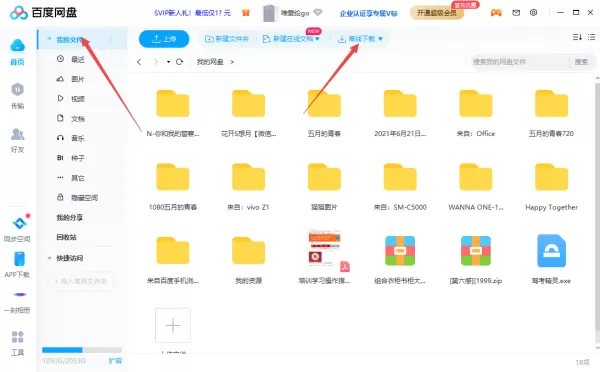Open the settings gear icon
Image resolution: width=600 pixels, height=372 pixels.
pos(533,13)
